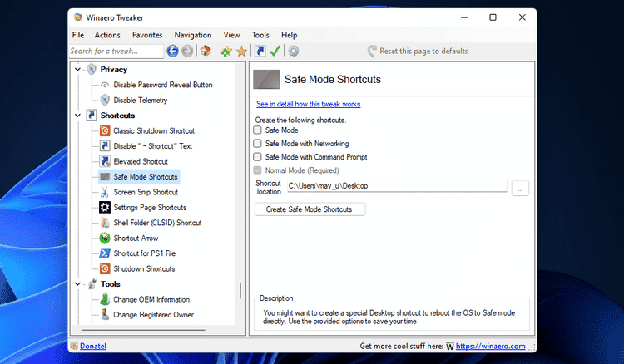Focus the 'Search for a tweak' field
This screenshot has height=364, width=624.
point(116,51)
